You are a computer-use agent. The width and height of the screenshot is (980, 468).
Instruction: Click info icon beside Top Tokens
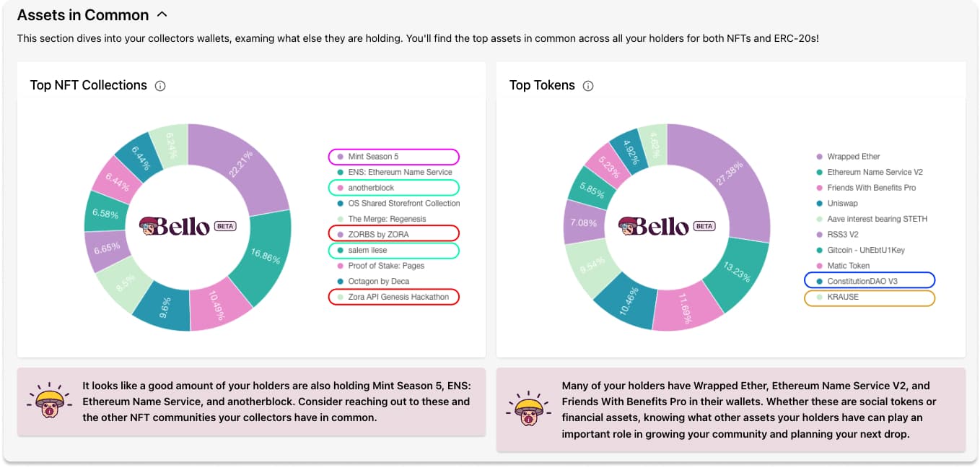coord(588,86)
